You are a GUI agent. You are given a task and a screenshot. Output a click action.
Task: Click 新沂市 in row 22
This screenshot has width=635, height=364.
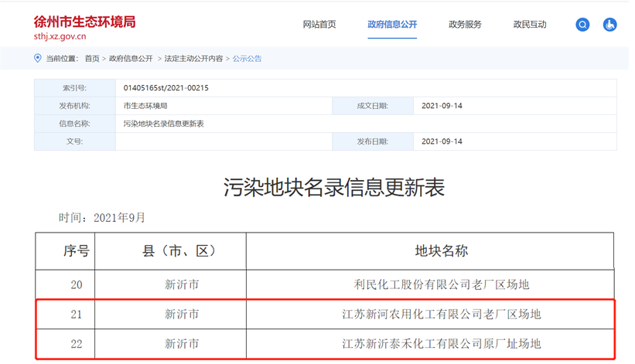[182, 344]
